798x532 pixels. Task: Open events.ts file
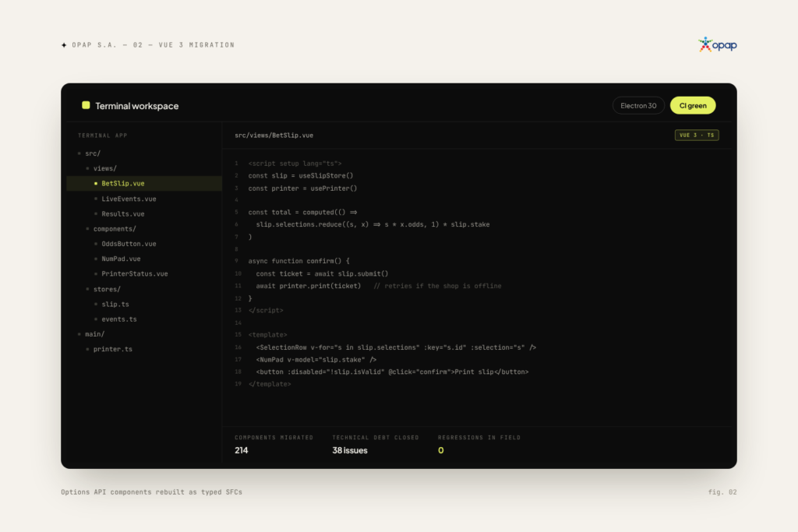pyautogui.click(x=118, y=319)
